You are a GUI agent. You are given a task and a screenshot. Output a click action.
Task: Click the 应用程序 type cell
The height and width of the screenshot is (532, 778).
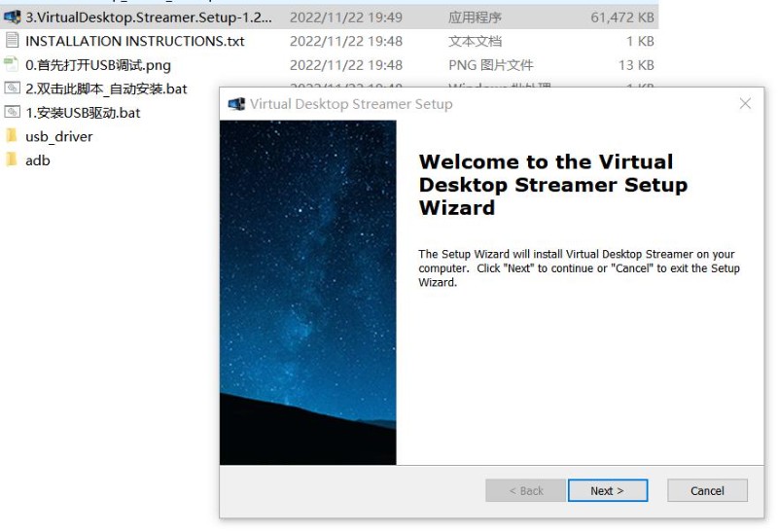pyautogui.click(x=475, y=18)
